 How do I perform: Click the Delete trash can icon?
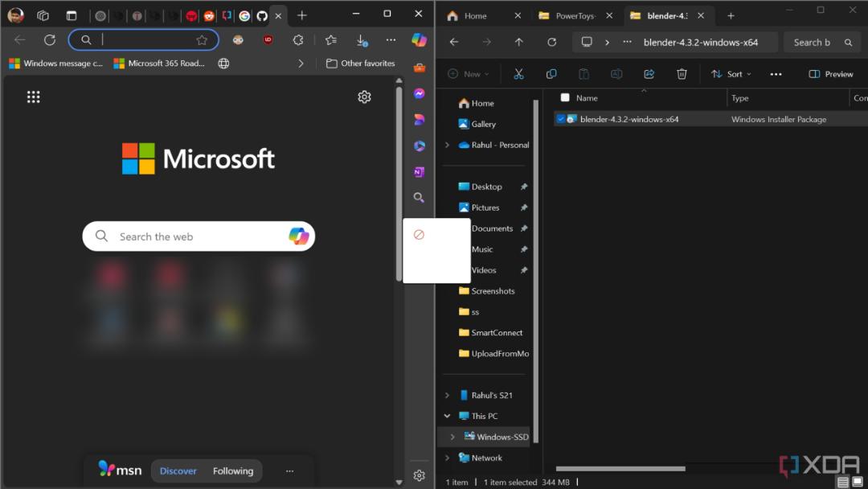pos(682,74)
